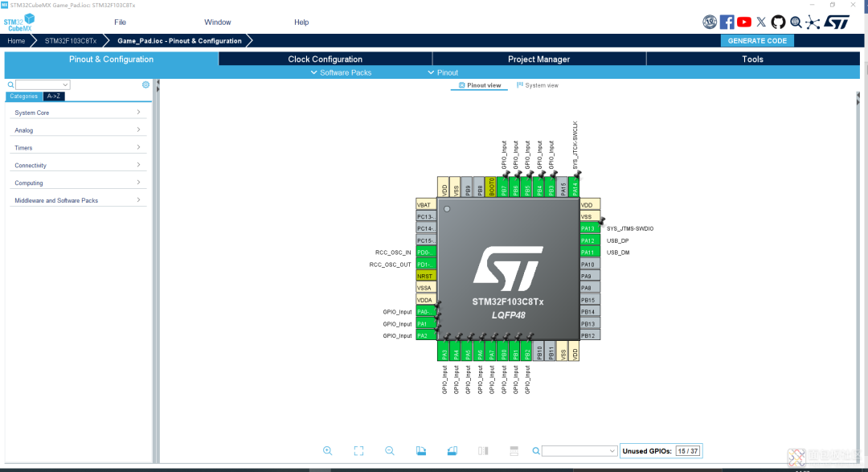This screenshot has width=868, height=472.
Task: Click the GENERATE CODE button
Action: (757, 40)
